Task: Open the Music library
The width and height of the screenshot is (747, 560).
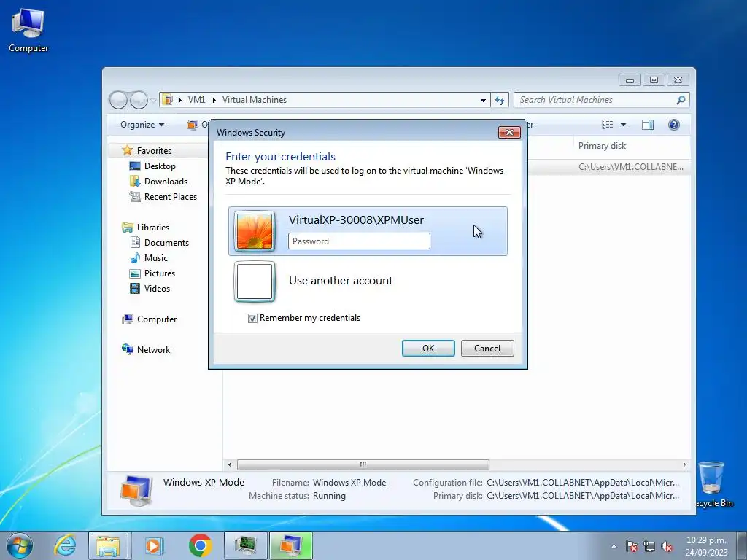Action: [x=156, y=257]
